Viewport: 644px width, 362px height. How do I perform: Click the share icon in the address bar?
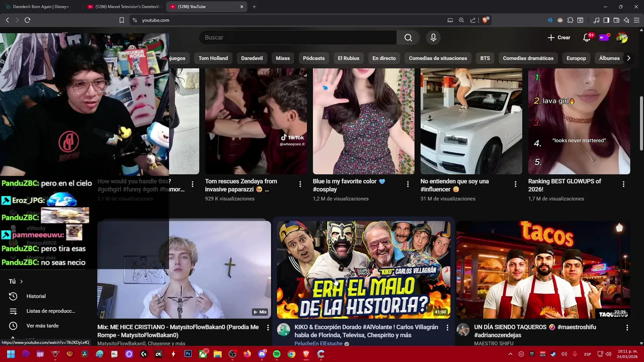coord(473,20)
